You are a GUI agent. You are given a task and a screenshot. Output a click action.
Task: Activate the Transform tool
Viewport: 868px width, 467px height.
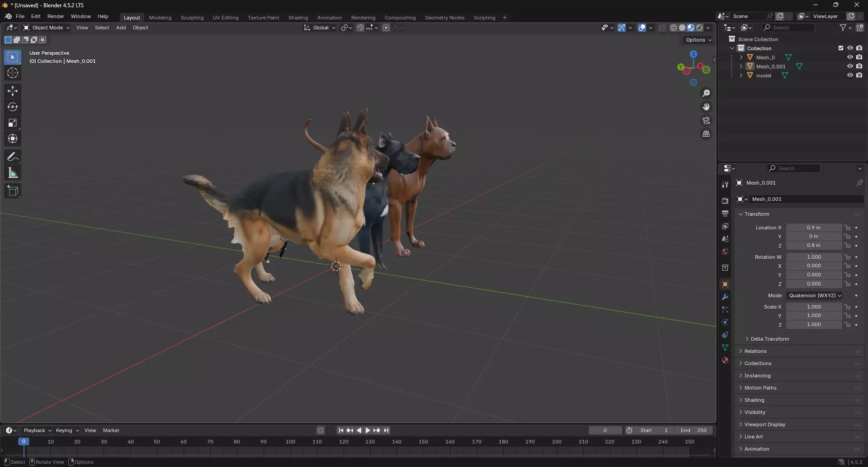(13, 139)
